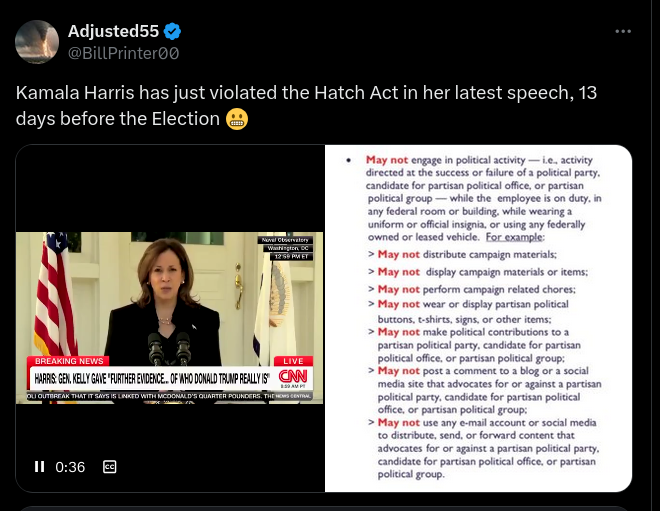The width and height of the screenshot is (660, 511).
Task: Click the news ticker at video bottom
Action: [170, 396]
